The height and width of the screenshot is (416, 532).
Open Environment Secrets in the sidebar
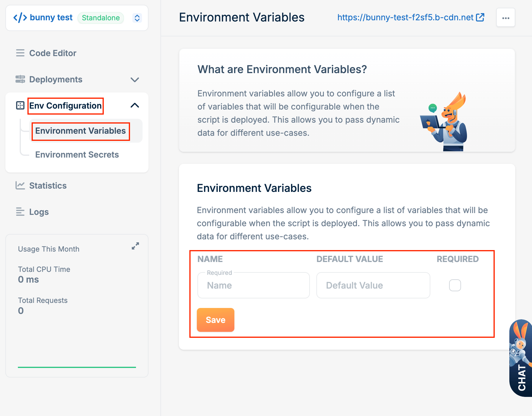tap(77, 155)
